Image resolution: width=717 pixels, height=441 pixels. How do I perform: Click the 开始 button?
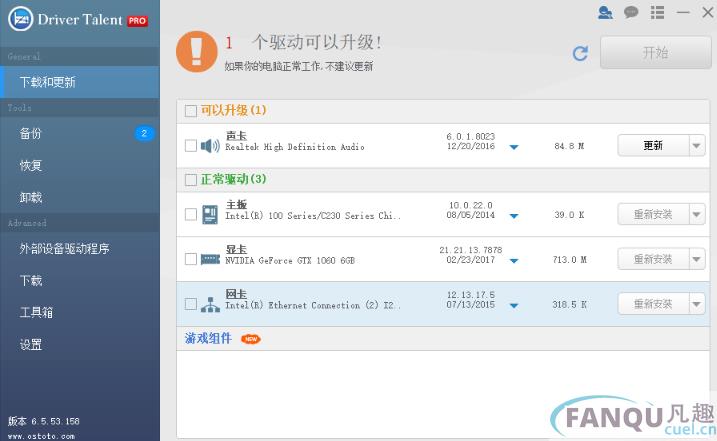point(656,53)
